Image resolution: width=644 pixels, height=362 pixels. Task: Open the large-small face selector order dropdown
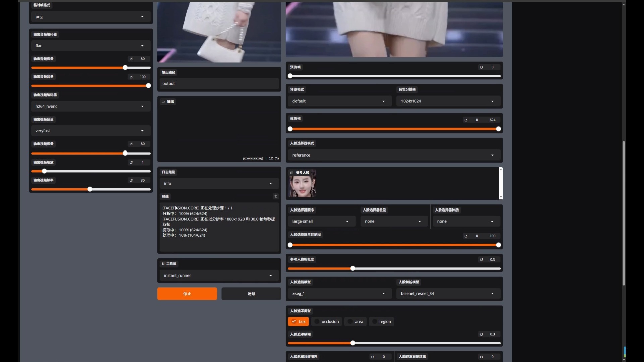coord(321,221)
